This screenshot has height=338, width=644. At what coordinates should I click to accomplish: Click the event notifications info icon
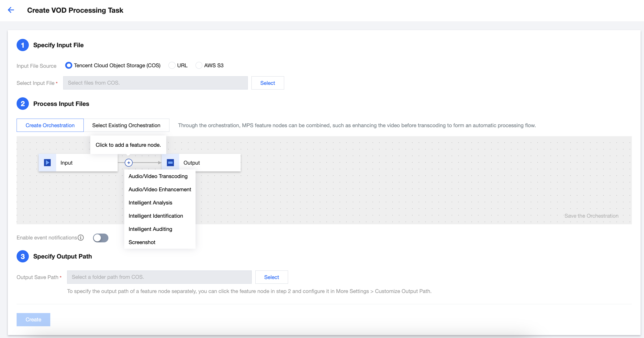coord(81,237)
